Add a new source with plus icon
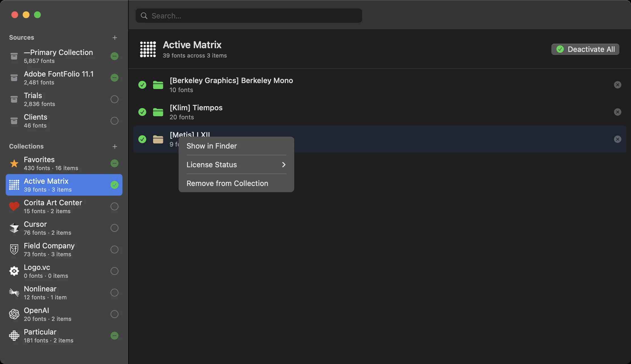The width and height of the screenshot is (631, 364). pos(115,38)
